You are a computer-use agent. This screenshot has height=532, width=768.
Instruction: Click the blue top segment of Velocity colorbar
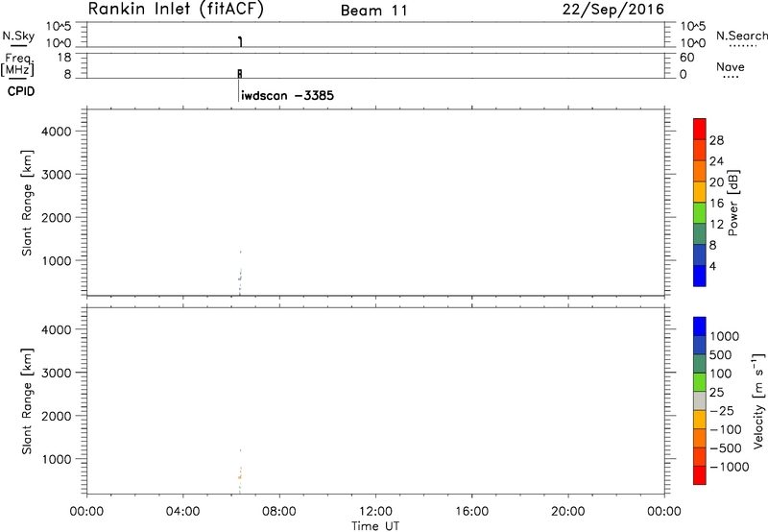pos(700,326)
